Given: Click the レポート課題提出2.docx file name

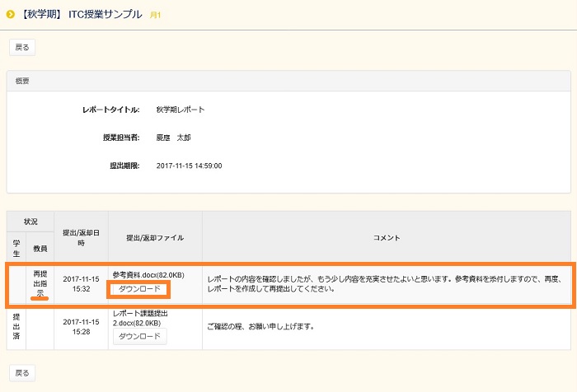Looking at the screenshot, I should click(x=143, y=318).
